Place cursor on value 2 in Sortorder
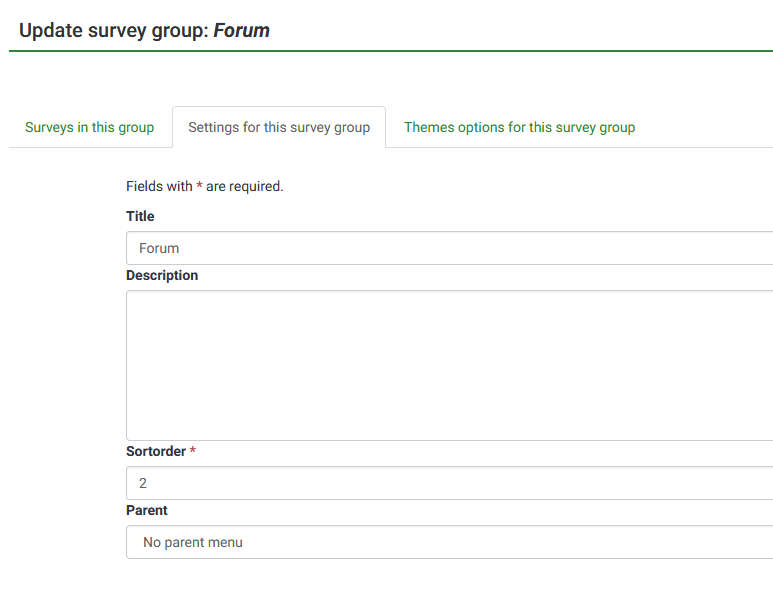The height and width of the screenshot is (589, 773). pyautogui.click(x=143, y=483)
